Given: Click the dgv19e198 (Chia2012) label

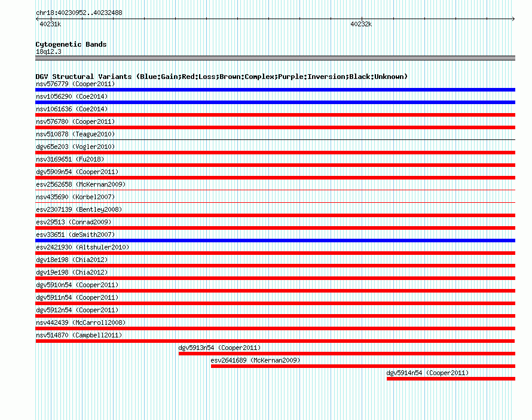Looking at the screenshot, I should click(x=72, y=272).
